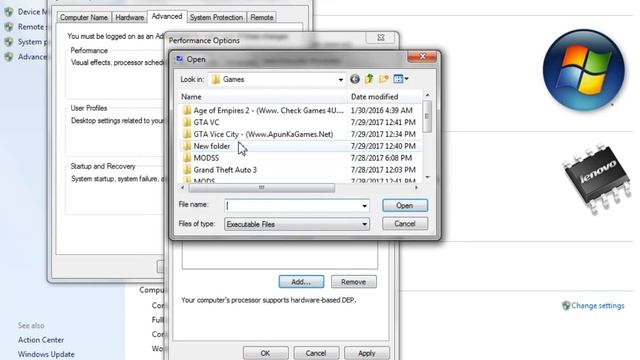Click the Add... button
The height and width of the screenshot is (360, 640).
click(301, 282)
